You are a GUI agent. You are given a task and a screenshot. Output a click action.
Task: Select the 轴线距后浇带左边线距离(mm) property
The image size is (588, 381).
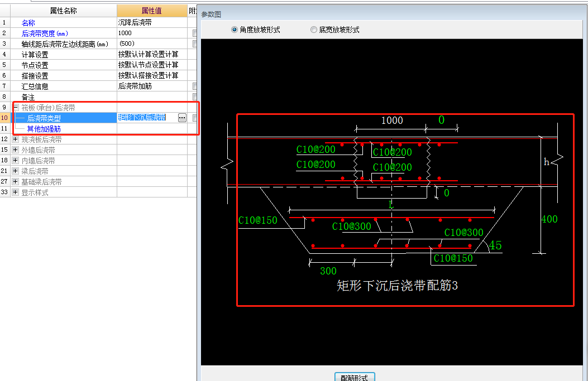(x=65, y=44)
